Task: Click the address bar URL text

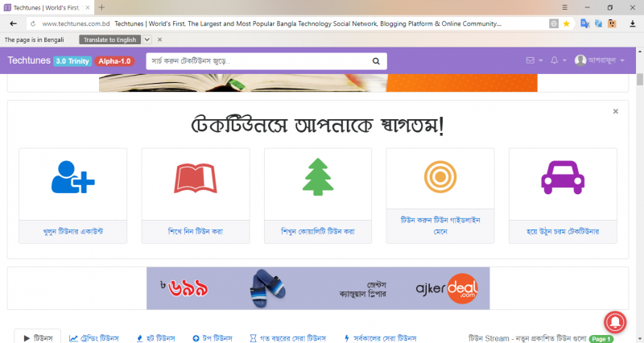Action: [76, 24]
